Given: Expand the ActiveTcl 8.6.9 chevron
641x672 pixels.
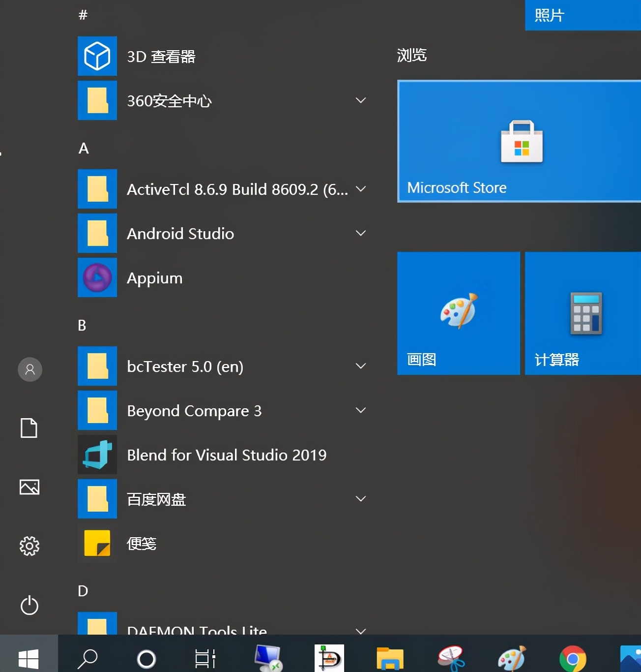Looking at the screenshot, I should [361, 189].
